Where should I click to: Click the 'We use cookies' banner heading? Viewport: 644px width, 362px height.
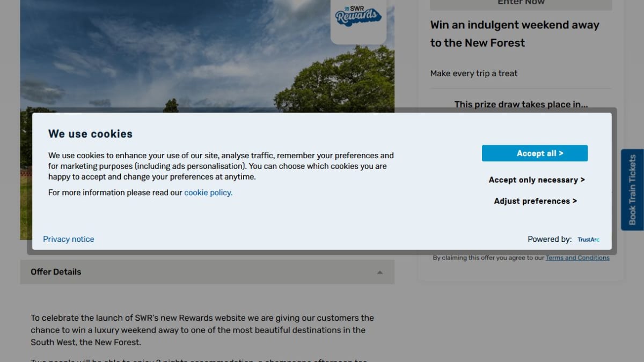[x=90, y=134]
